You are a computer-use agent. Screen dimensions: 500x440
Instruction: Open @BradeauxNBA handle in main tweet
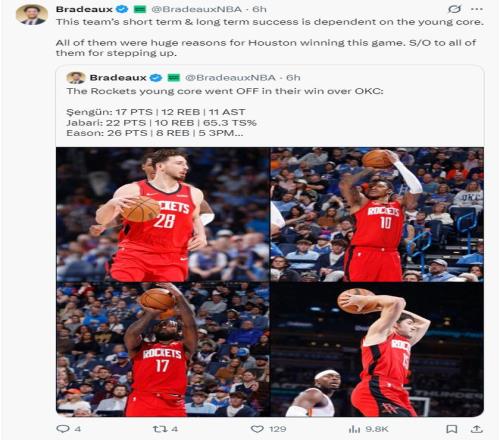click(196, 9)
